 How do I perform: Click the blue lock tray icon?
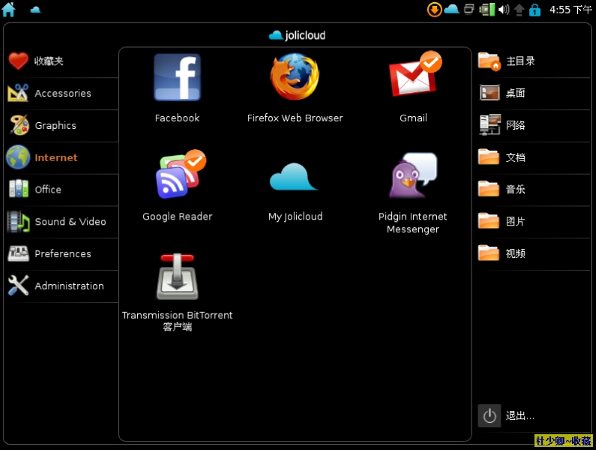tap(535, 10)
